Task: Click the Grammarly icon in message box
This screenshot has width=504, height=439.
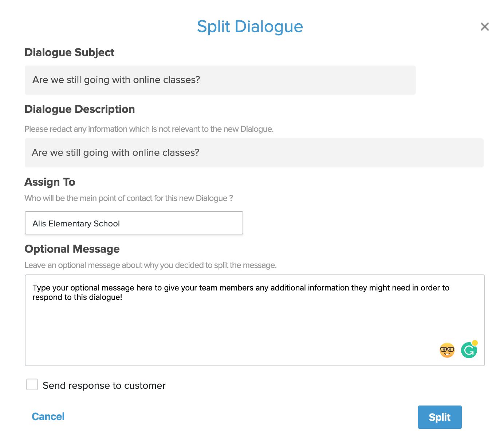Action: [x=468, y=351]
